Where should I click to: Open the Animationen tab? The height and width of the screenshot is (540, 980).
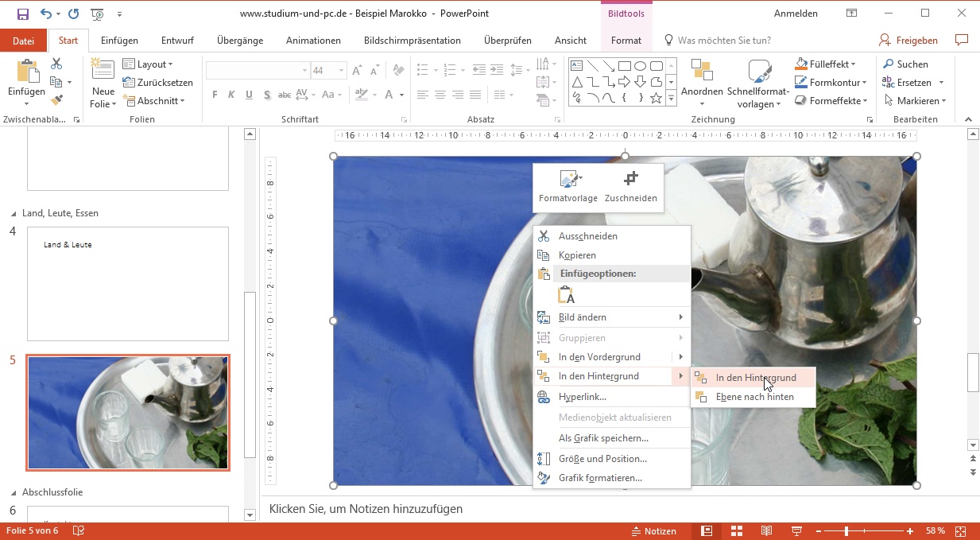tap(313, 41)
